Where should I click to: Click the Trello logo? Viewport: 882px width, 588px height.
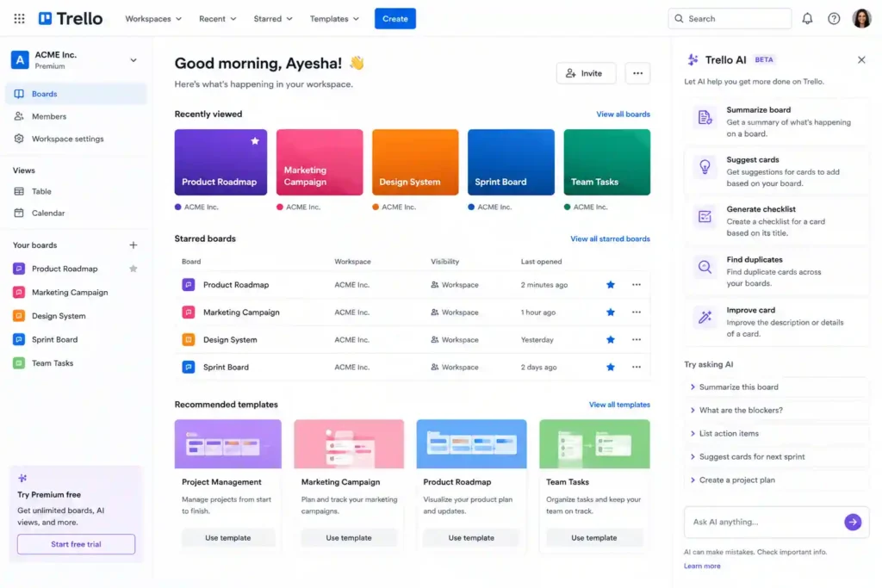(x=71, y=19)
